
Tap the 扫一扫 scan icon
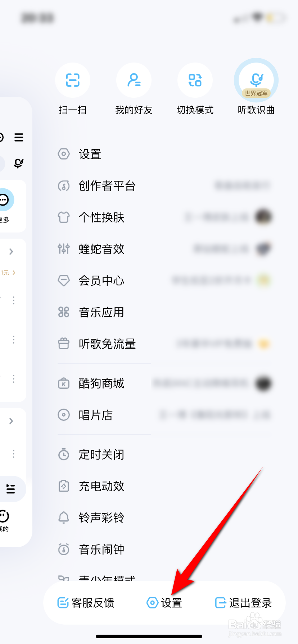coord(73,80)
